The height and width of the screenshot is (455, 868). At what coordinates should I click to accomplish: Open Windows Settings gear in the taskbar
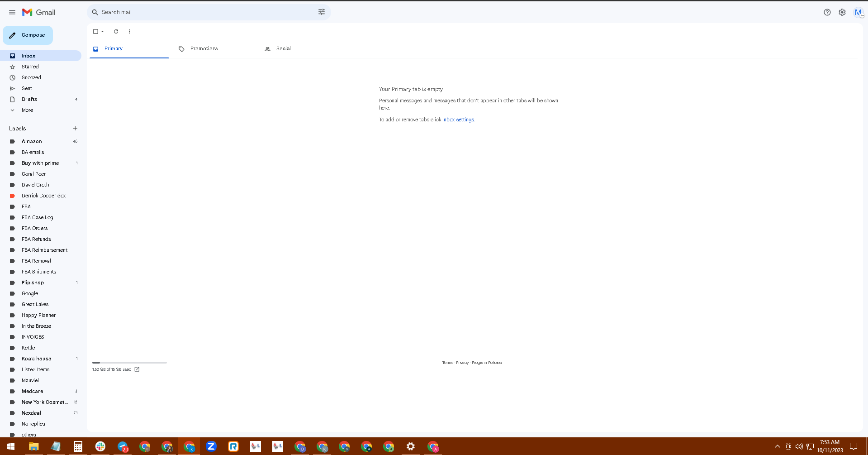[411, 446]
